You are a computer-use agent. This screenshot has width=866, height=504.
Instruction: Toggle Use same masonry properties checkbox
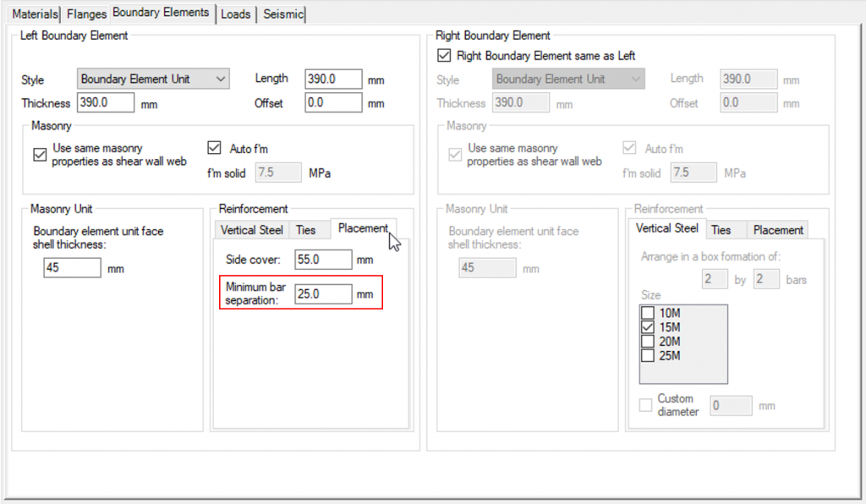tap(39, 155)
